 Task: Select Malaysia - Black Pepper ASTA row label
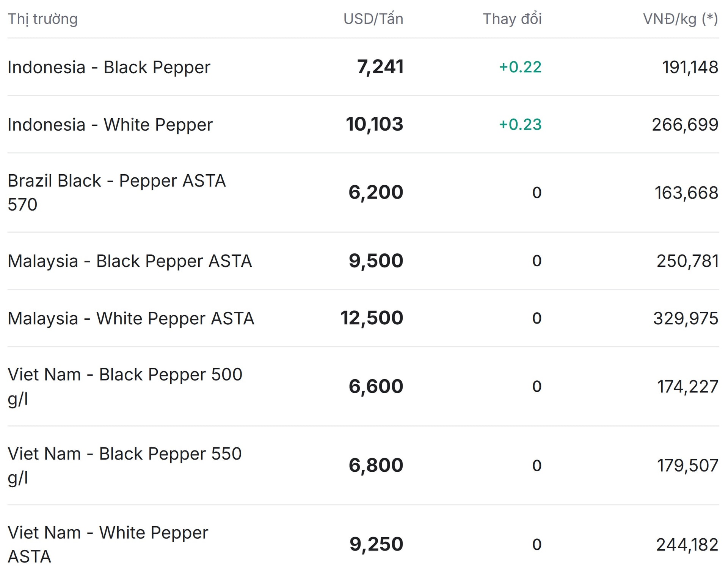tap(130, 261)
